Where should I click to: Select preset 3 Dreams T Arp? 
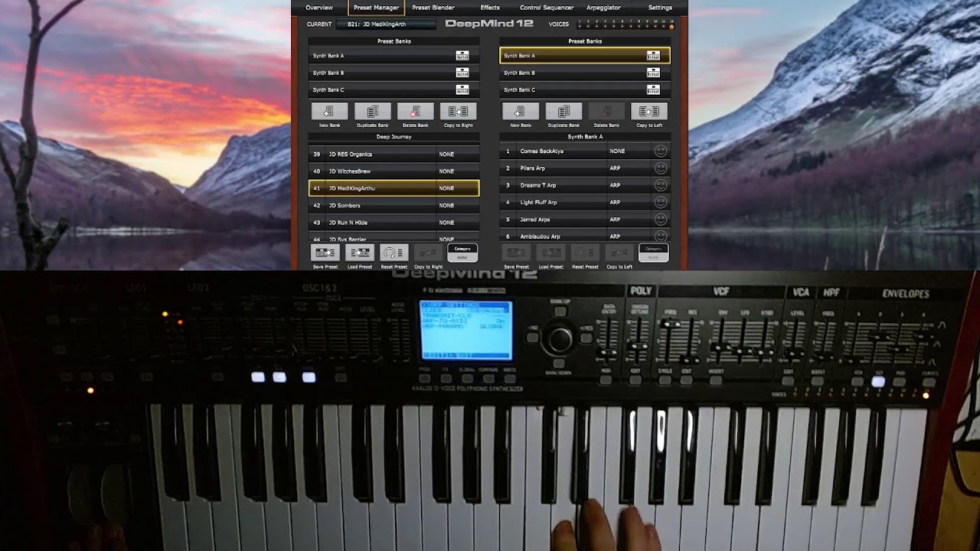point(585,185)
